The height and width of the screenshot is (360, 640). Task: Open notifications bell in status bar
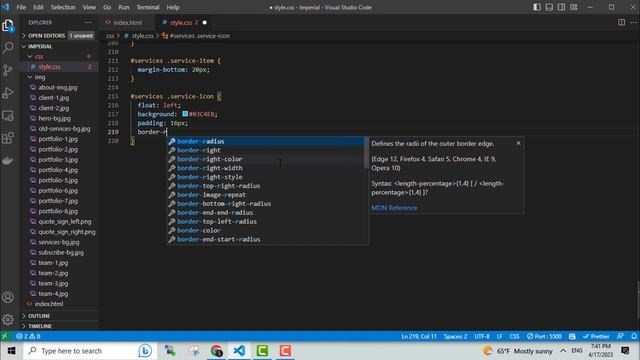(634, 336)
